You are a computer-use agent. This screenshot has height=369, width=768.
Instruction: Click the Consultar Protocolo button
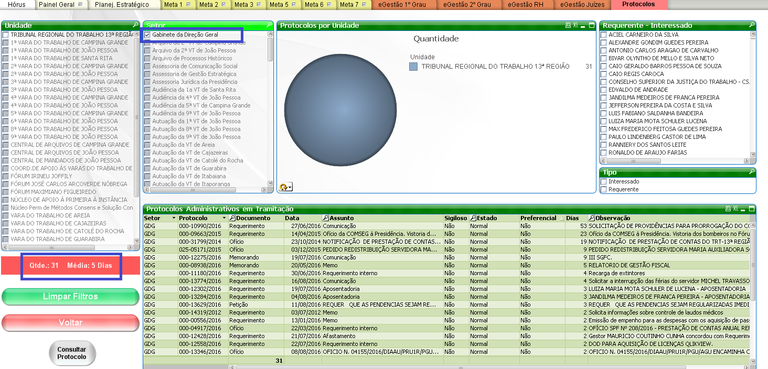click(72, 353)
